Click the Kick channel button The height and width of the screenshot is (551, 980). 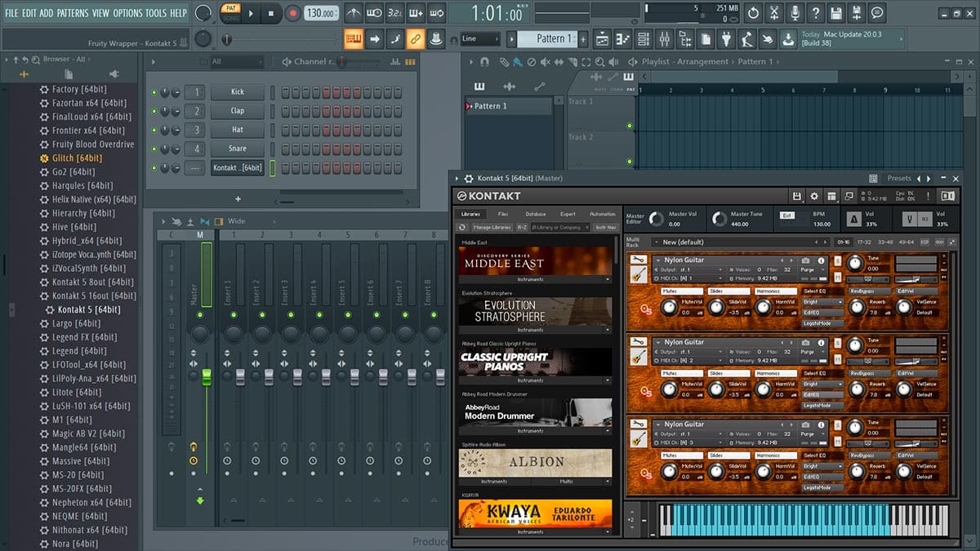[x=238, y=92]
